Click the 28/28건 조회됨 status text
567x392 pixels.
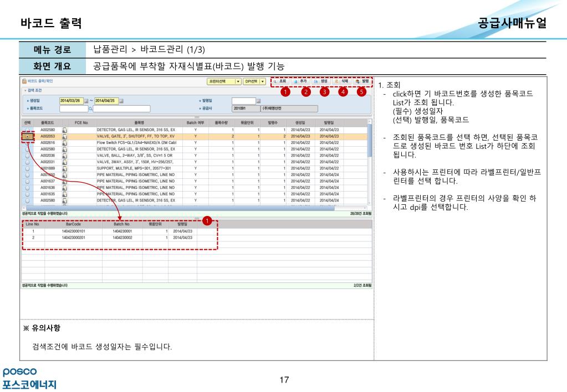tap(360, 214)
